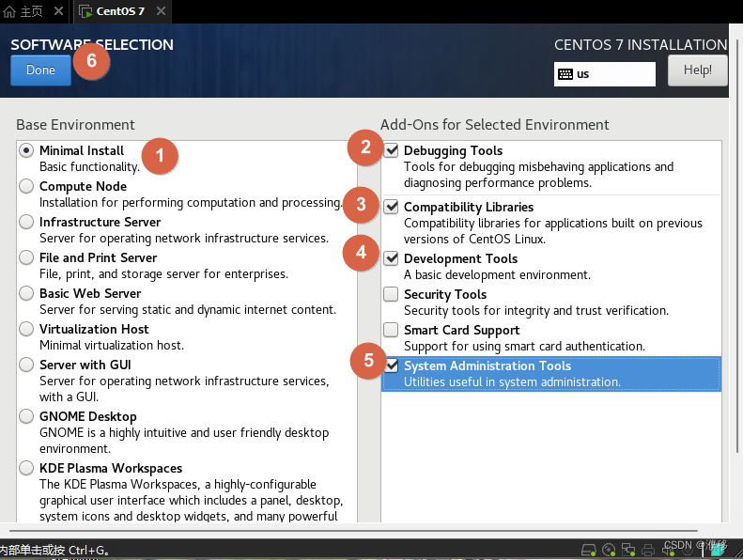Click the VMware printer status icon
The height and width of the screenshot is (560, 743).
648,550
